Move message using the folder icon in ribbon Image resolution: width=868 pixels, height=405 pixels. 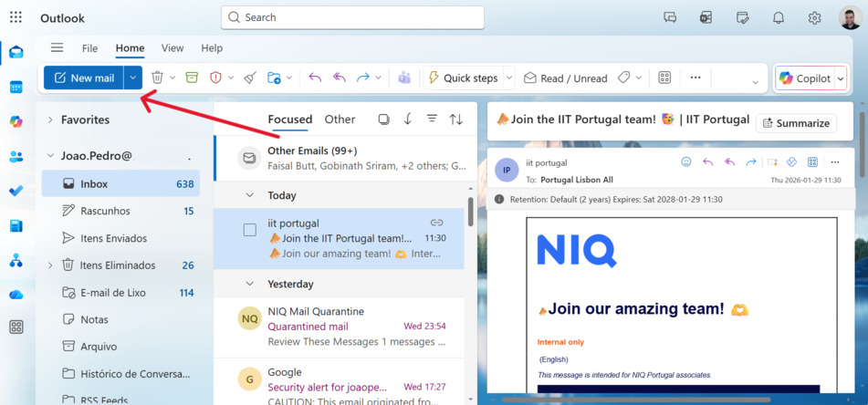(274, 78)
